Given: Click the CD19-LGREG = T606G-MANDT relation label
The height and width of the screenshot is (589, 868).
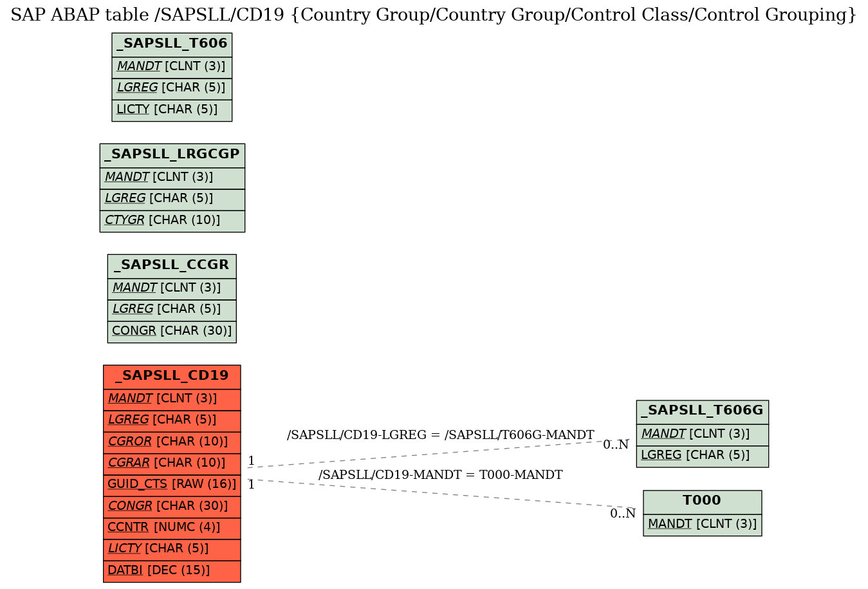Looking at the screenshot, I should (x=440, y=435).
